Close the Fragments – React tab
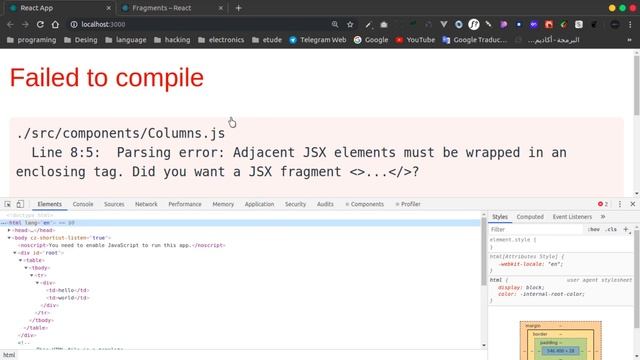Viewport: 640px width, 360px height. coord(220,8)
